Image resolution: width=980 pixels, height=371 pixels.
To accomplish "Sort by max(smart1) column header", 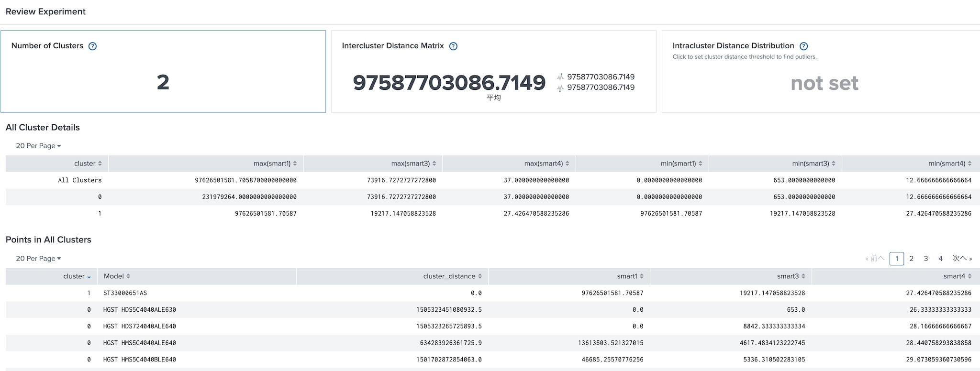I will pyautogui.click(x=275, y=164).
